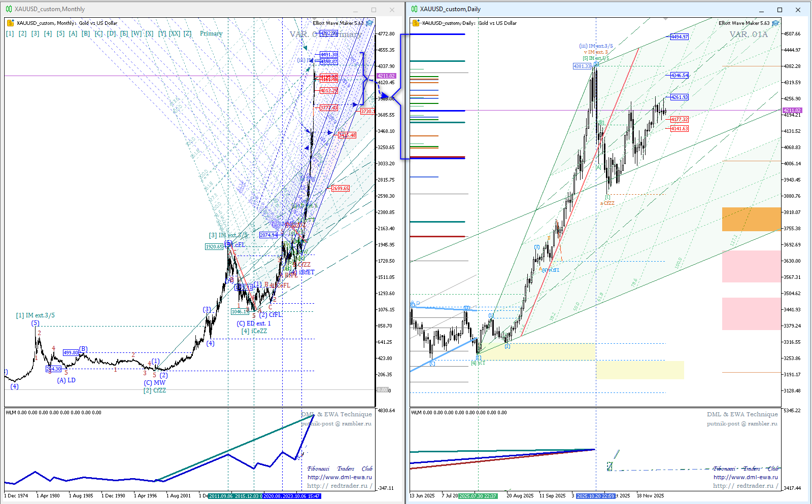Toggle the [XX] wave label button

click(174, 33)
